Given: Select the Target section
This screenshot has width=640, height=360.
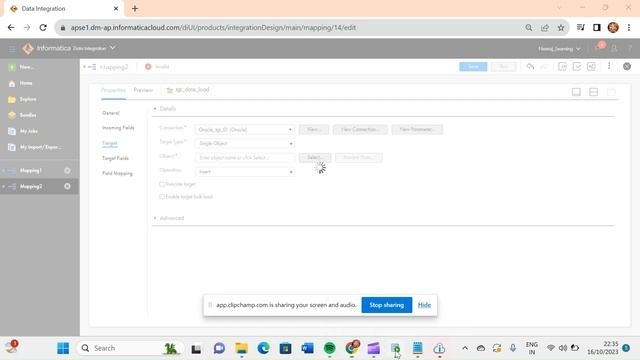Looking at the screenshot, I should tap(110, 143).
